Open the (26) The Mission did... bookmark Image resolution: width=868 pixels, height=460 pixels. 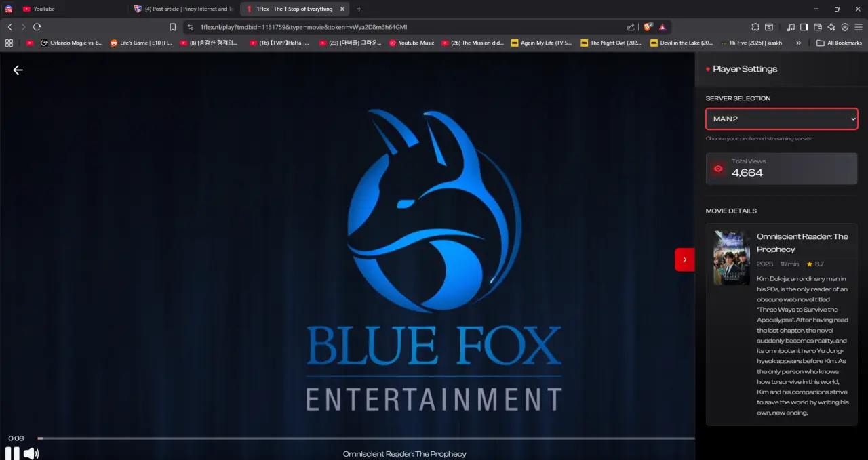473,43
